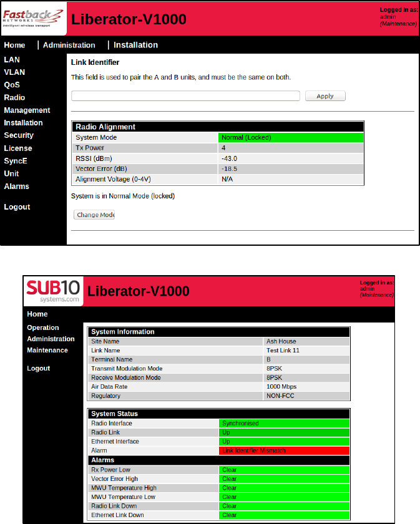
Task: Open VLAN settings in sidebar
Action: [14, 72]
